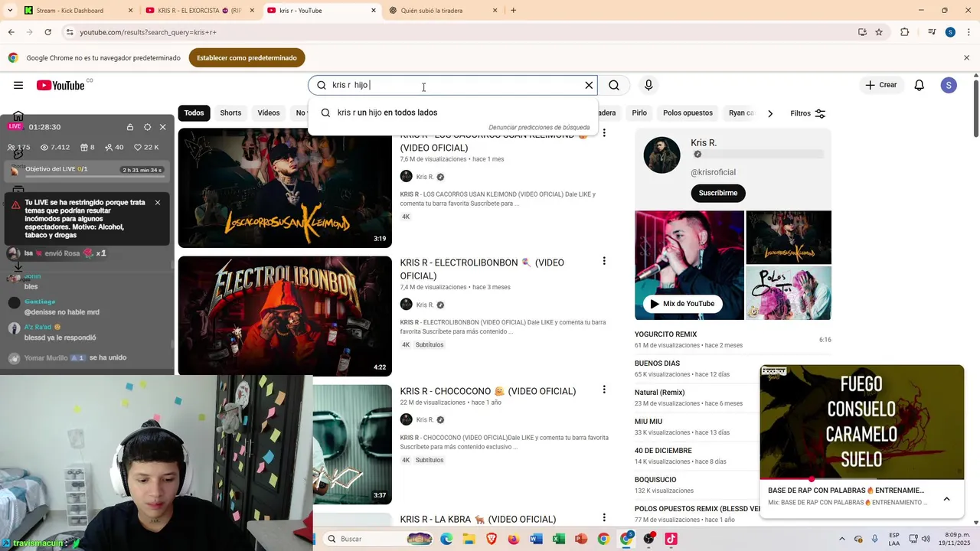980x551 pixels.
Task: Open Chrome three-dot menu
Action: coord(968,32)
